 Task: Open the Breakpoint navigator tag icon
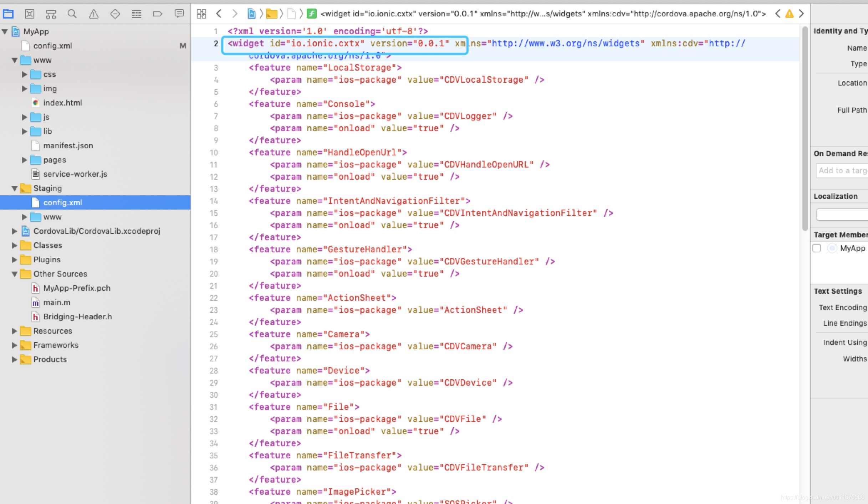[158, 14]
